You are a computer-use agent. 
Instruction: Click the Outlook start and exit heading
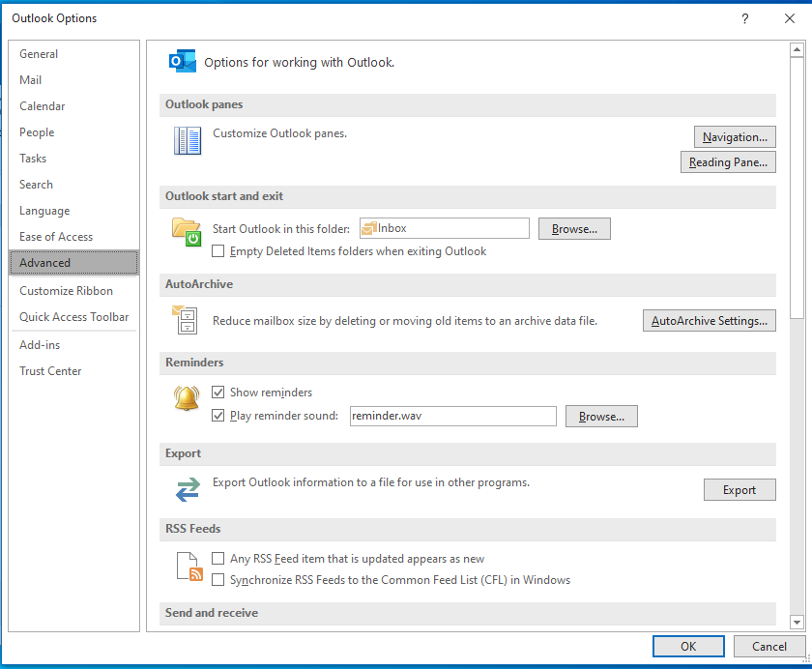(223, 196)
